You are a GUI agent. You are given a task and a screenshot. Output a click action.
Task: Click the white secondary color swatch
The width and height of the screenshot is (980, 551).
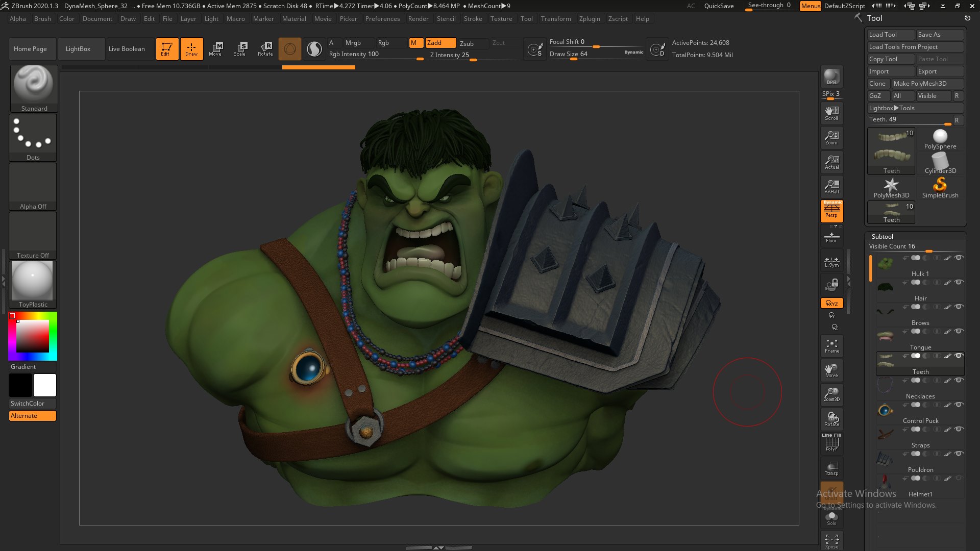[x=45, y=385]
